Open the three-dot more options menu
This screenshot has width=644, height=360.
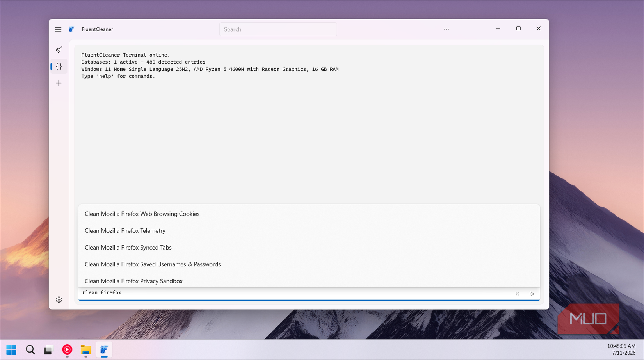pos(447,29)
